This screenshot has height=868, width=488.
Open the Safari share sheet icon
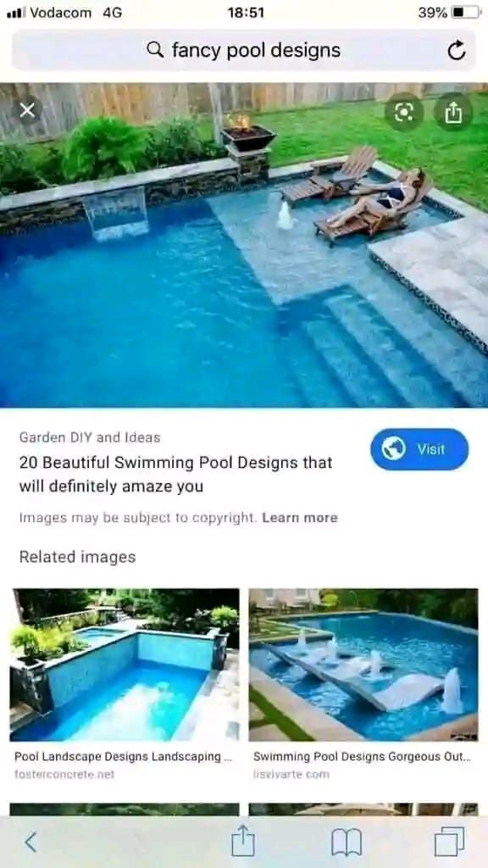243,841
